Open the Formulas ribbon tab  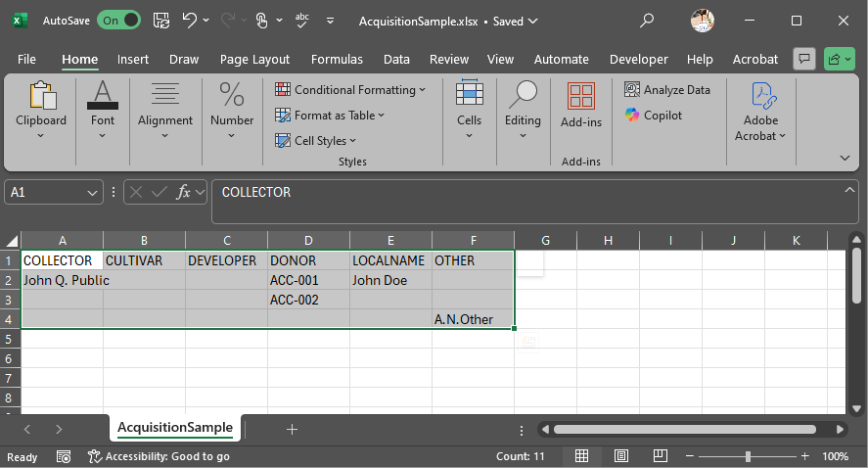(337, 59)
